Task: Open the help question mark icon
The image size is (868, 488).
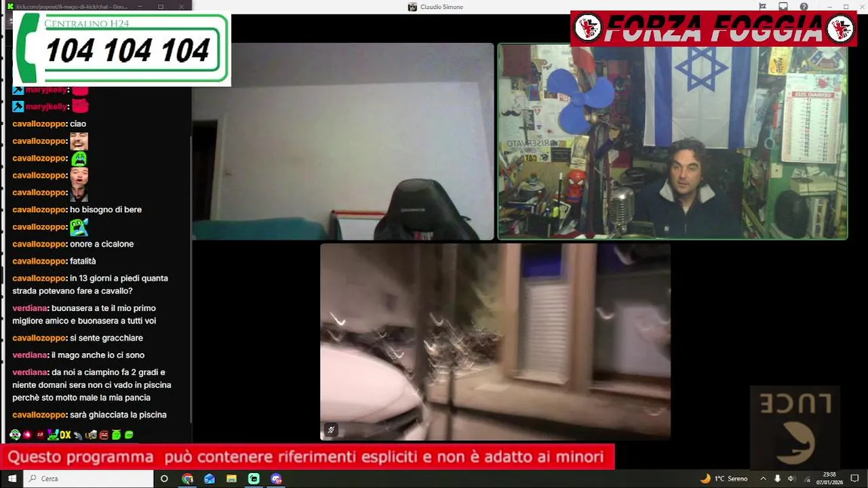Action: coord(804,7)
